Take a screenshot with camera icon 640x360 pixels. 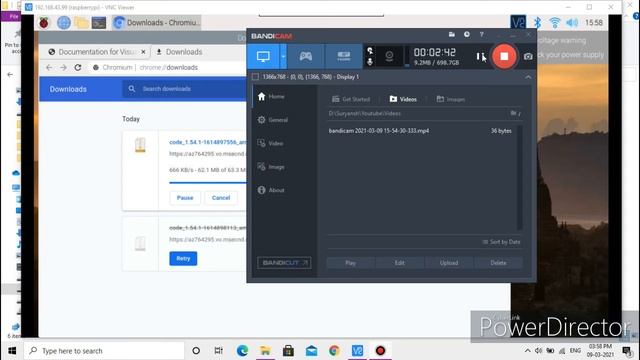tap(528, 57)
